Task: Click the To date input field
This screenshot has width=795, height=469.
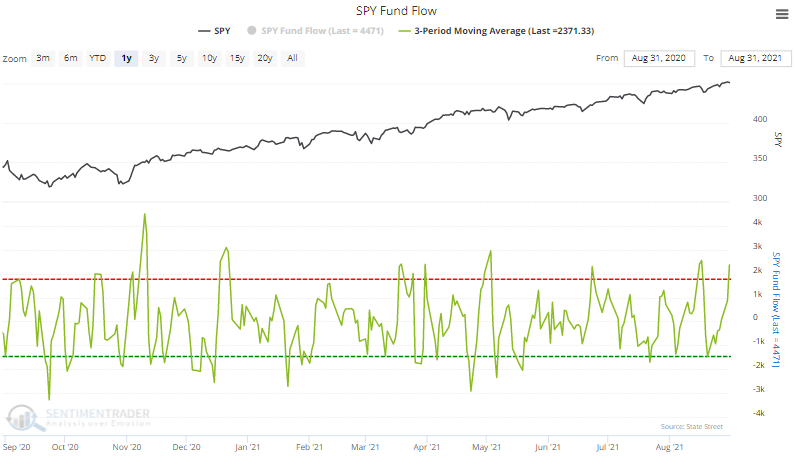Action: (x=751, y=58)
